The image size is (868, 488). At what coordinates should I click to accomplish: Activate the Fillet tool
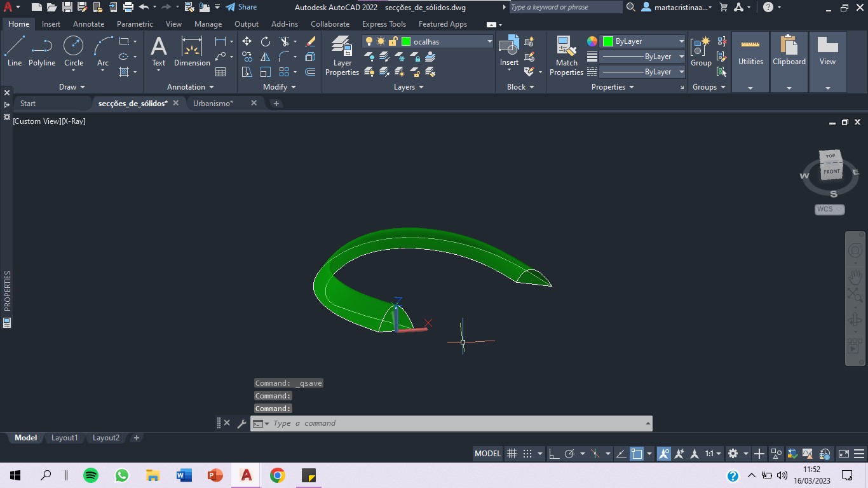pyautogui.click(x=285, y=57)
